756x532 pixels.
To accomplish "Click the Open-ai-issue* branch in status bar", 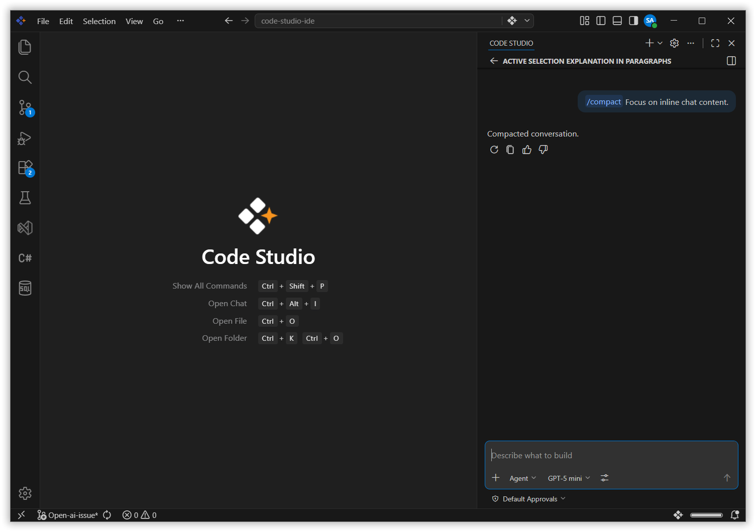I will point(67,515).
